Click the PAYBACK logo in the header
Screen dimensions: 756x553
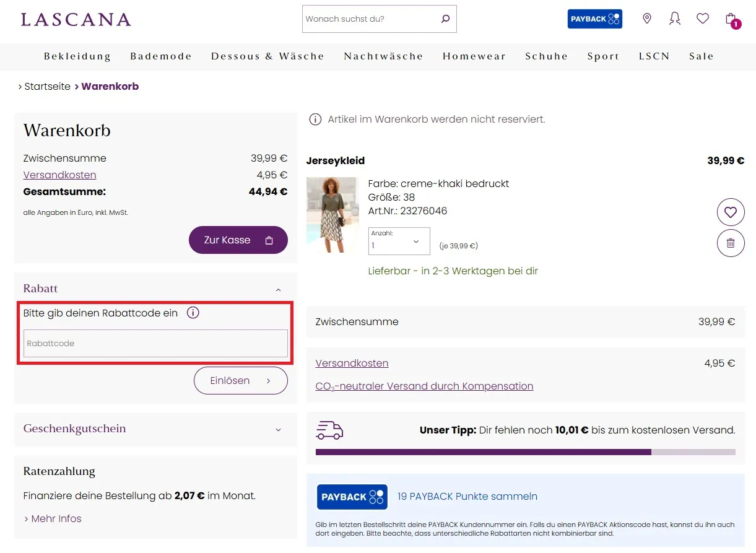tap(594, 19)
